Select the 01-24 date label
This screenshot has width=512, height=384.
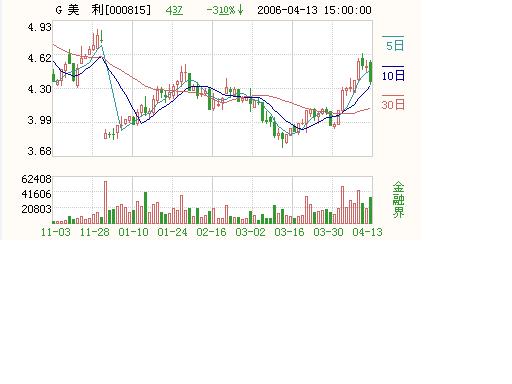(172, 232)
